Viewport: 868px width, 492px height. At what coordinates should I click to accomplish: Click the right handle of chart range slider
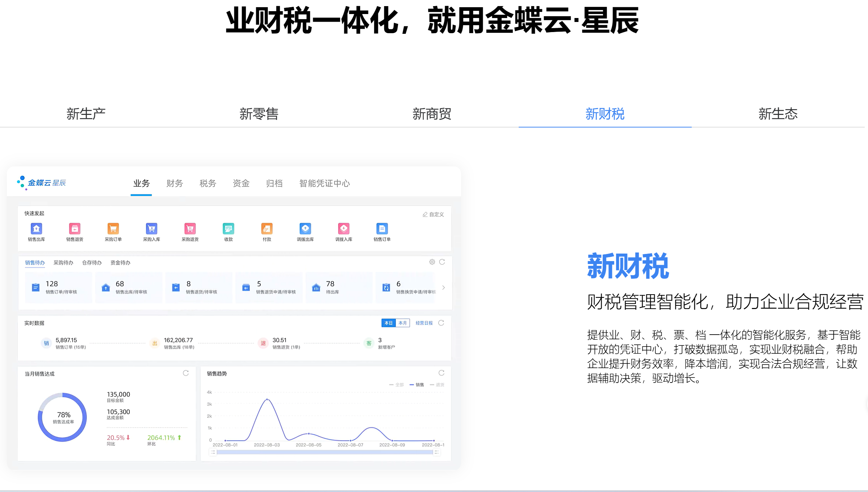tap(437, 452)
